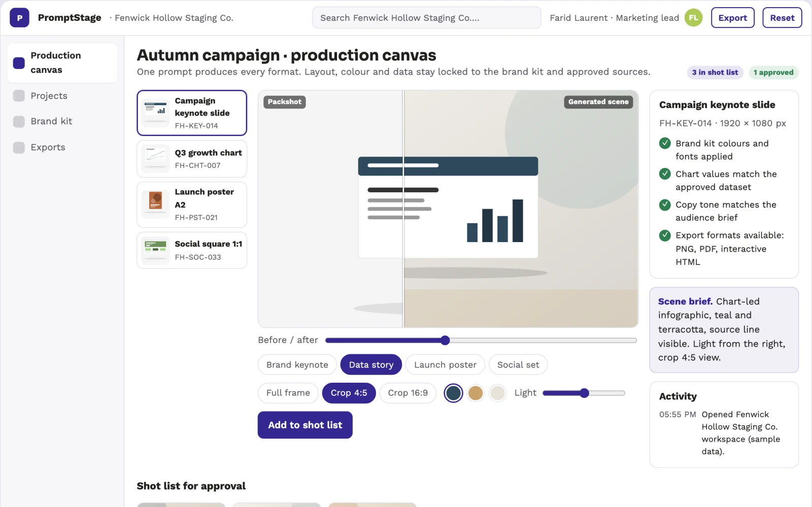Screen dimensions: 812x507
Task: Click the 1 approved badge
Action: [773, 73]
